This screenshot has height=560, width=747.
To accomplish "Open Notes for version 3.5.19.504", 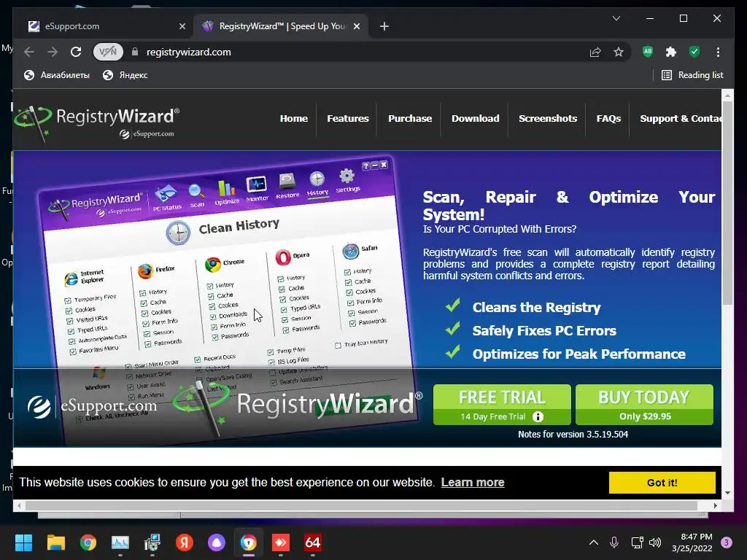I will (573, 435).
